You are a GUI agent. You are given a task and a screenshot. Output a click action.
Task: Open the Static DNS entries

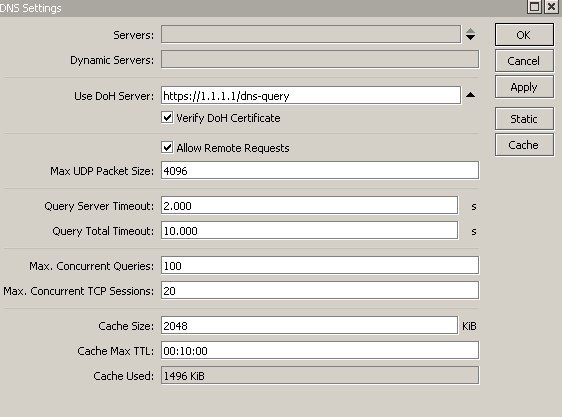pos(524,119)
